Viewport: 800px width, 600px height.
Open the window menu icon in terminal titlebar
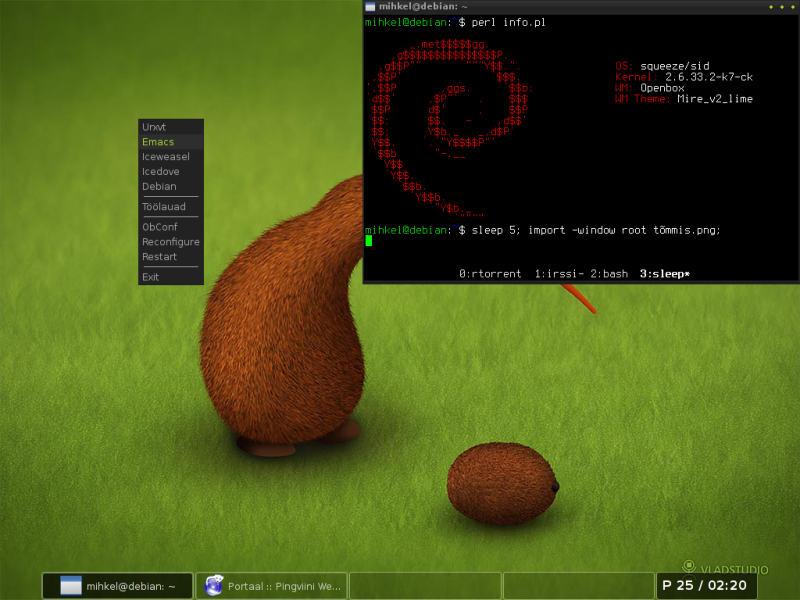point(370,7)
